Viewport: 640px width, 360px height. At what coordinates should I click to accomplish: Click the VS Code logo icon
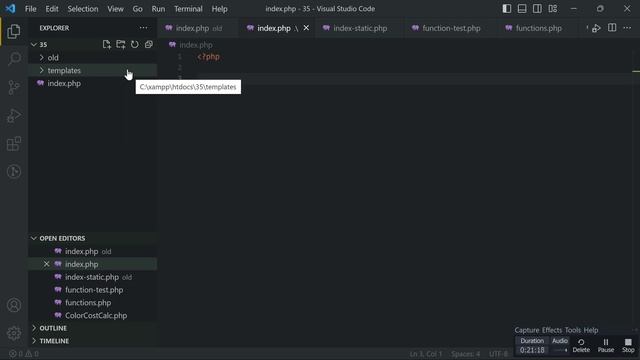pyautogui.click(x=10, y=9)
